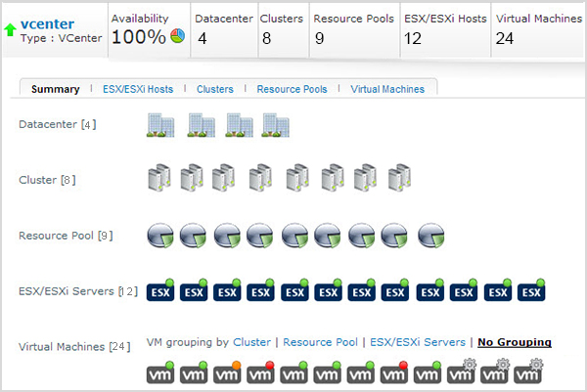The width and height of the screenshot is (587, 392).
Task: Click the first Cluster server icon
Action: click(x=159, y=179)
